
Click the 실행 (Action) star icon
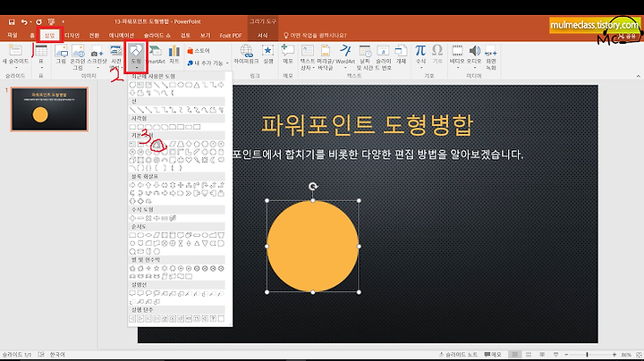[267, 55]
